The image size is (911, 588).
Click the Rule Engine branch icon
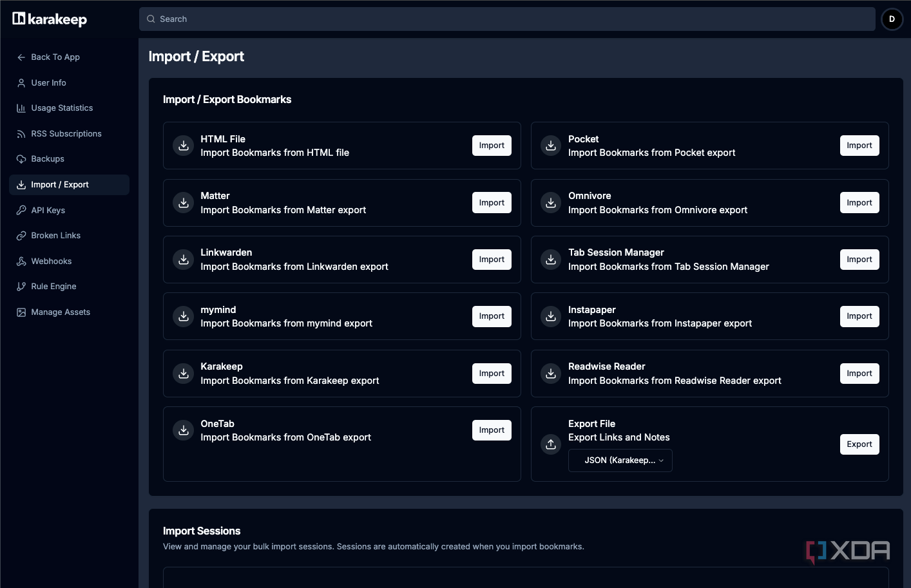pyautogui.click(x=21, y=287)
